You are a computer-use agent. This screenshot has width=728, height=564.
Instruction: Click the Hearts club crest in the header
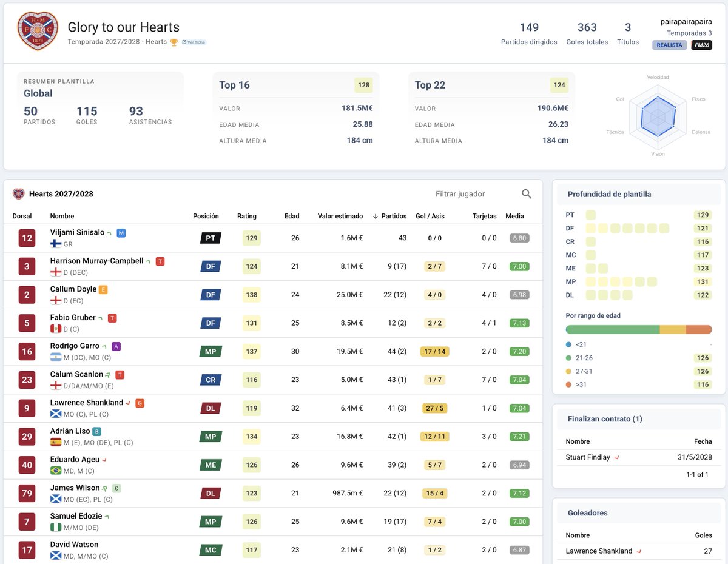(38, 30)
